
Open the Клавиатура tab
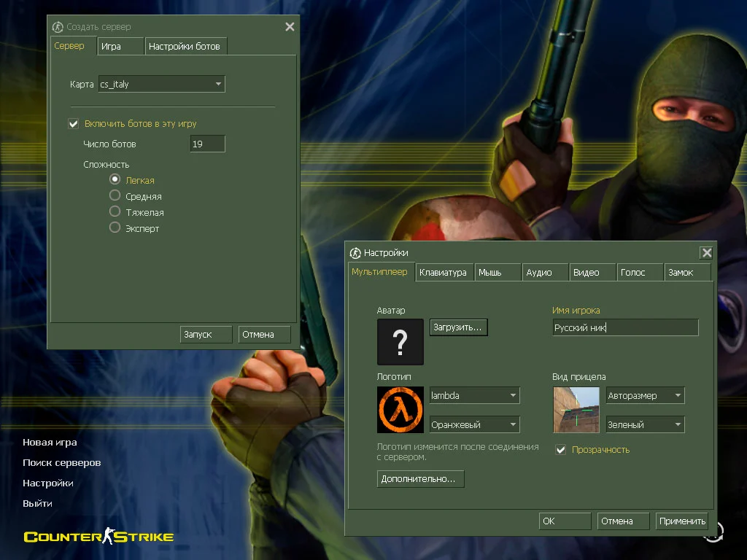(444, 273)
